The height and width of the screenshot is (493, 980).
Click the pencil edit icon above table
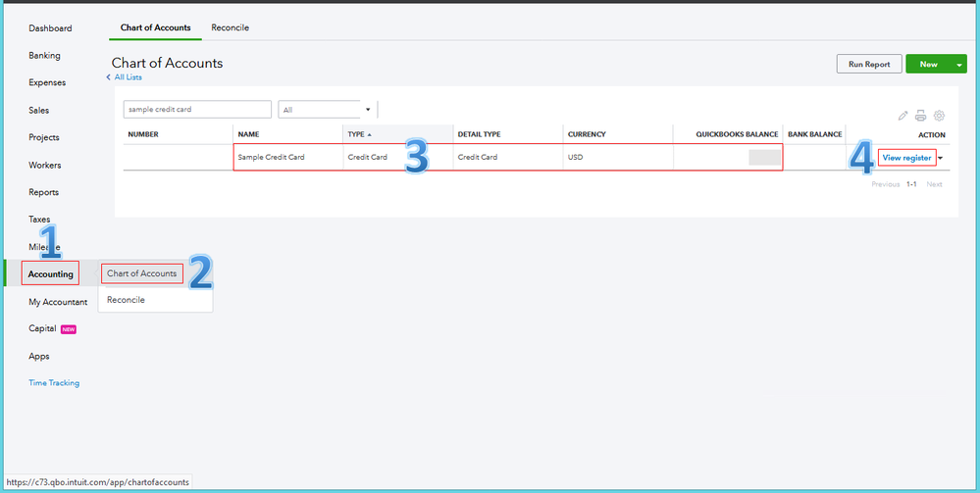tap(903, 116)
